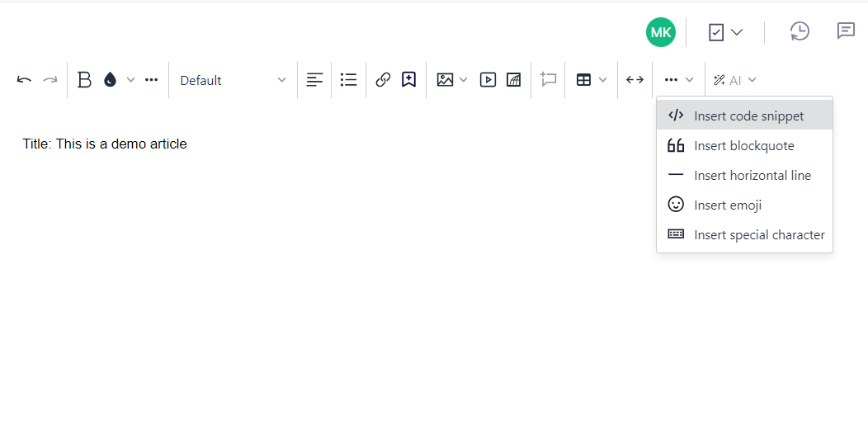The height and width of the screenshot is (434, 868).
Task: Select the text alignment icon
Action: pos(314,80)
